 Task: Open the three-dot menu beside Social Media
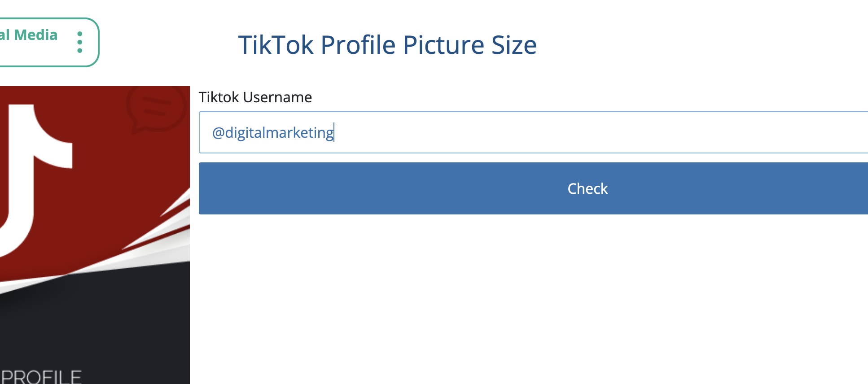(x=80, y=42)
